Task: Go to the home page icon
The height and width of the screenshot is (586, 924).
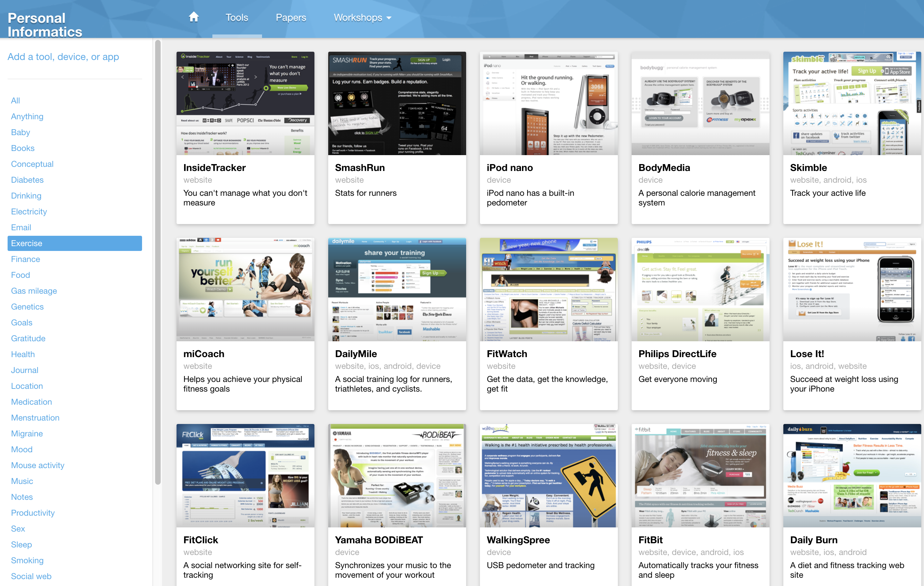Action: click(194, 17)
